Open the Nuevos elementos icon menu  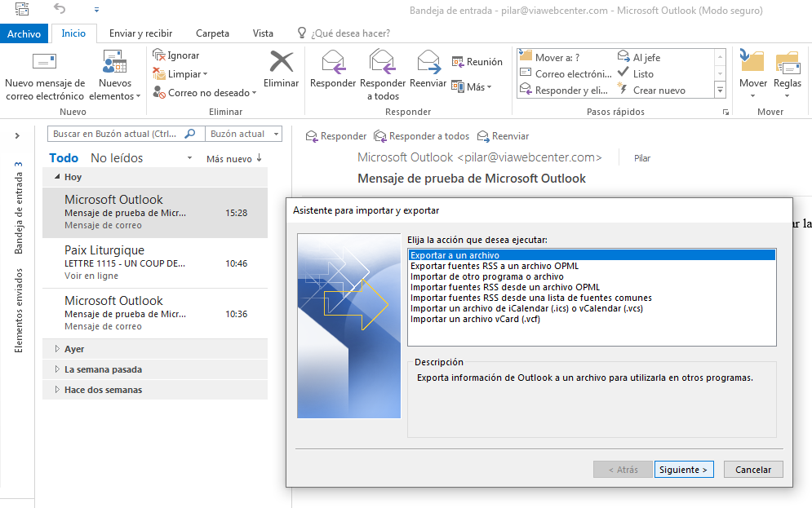pos(114,61)
